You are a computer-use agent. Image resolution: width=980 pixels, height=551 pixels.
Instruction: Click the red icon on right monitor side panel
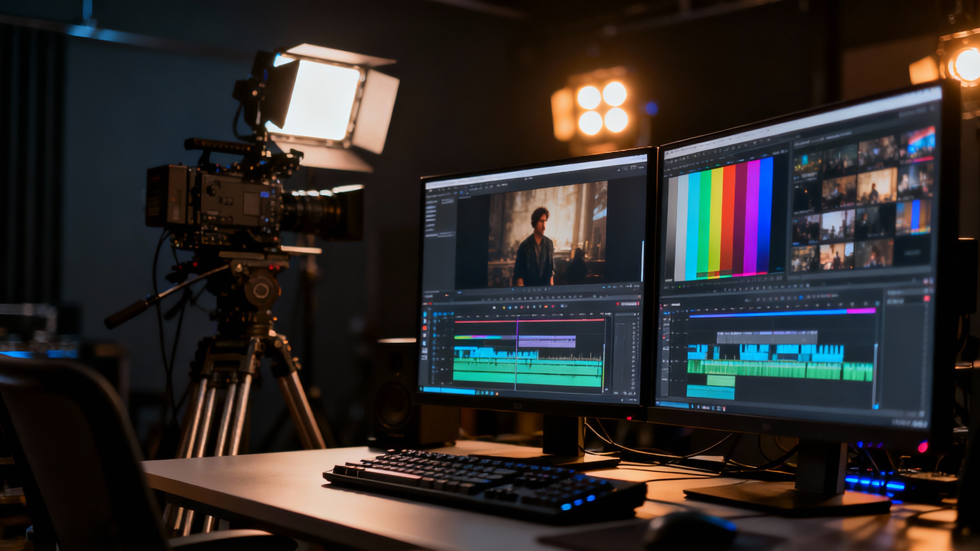click(x=927, y=298)
